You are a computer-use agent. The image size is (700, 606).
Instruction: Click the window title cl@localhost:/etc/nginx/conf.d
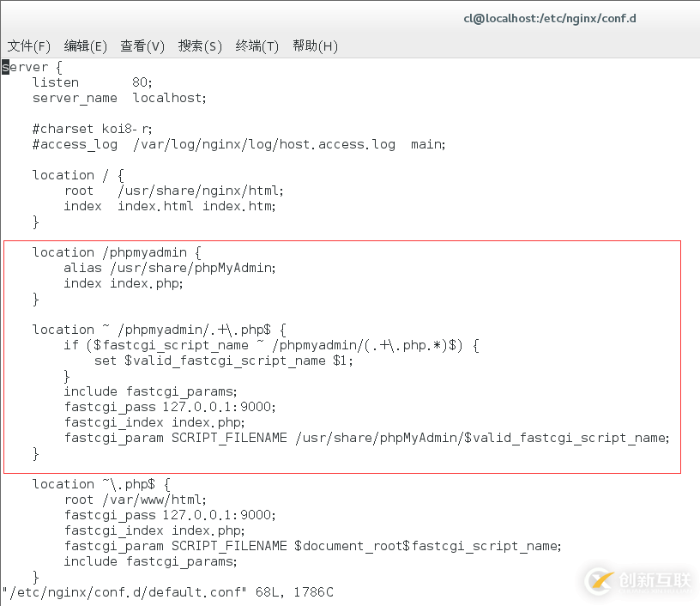550,18
